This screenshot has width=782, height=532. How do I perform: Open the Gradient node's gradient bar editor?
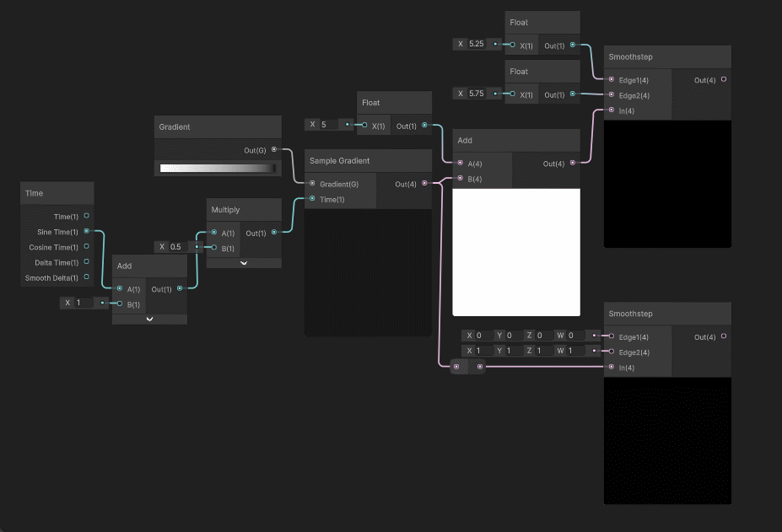[218, 168]
